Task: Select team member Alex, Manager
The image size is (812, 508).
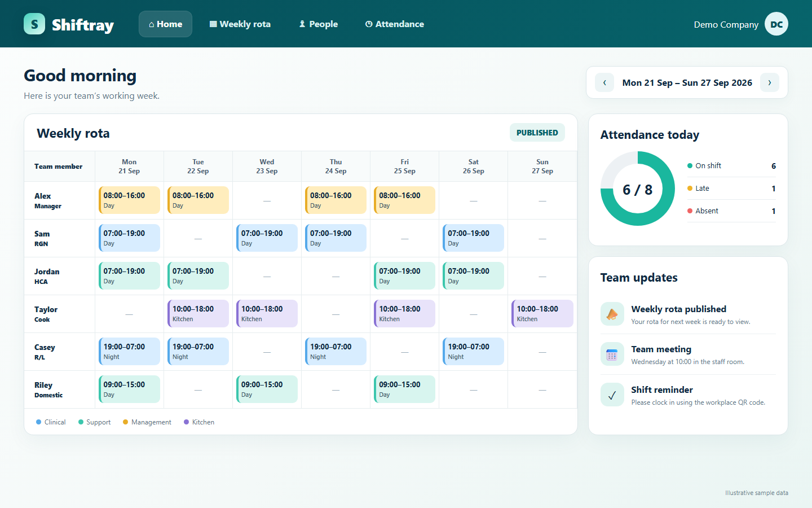Action: [x=59, y=200]
